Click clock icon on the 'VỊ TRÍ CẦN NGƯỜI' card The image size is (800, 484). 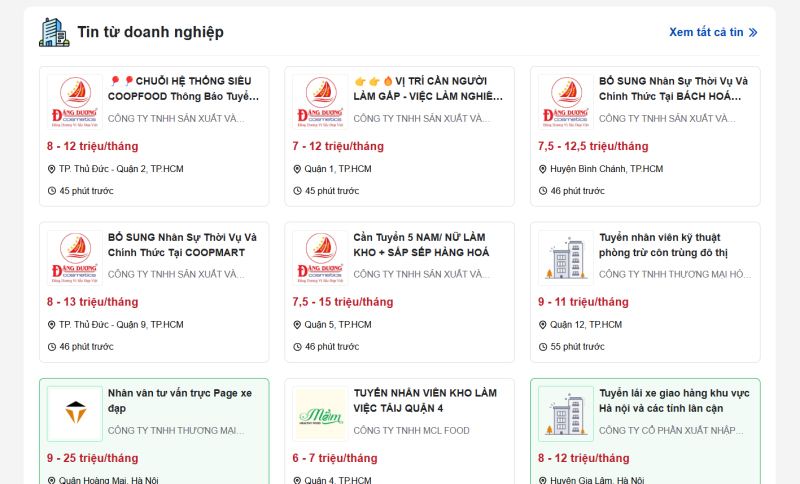pyautogui.click(x=297, y=191)
